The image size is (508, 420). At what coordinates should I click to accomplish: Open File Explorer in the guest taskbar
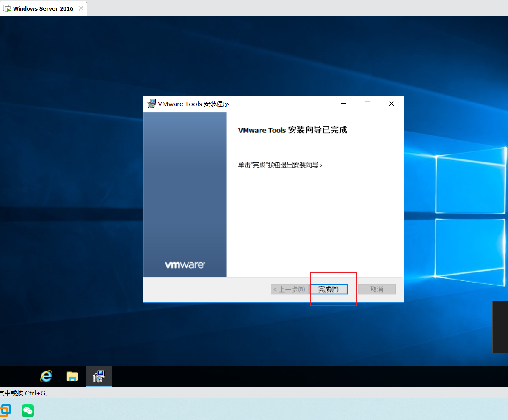(x=72, y=376)
